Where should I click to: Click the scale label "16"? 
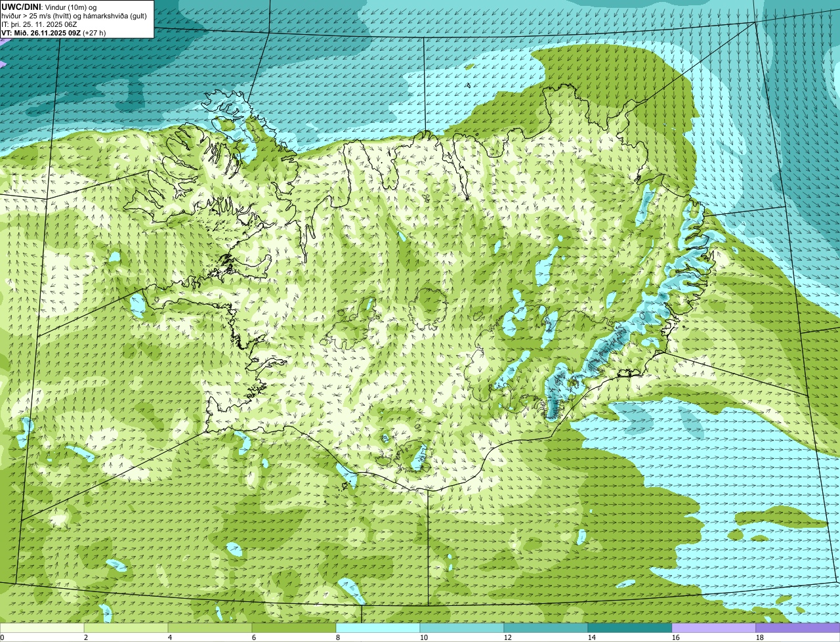point(676,637)
